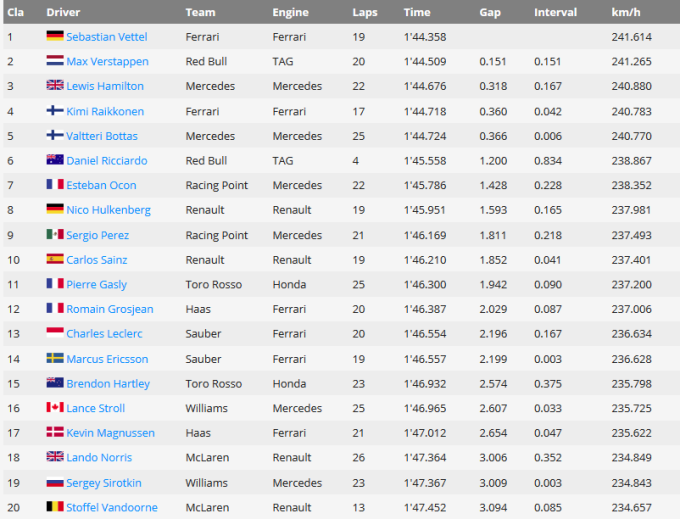Follow the Lando Norris driver link

99,458
